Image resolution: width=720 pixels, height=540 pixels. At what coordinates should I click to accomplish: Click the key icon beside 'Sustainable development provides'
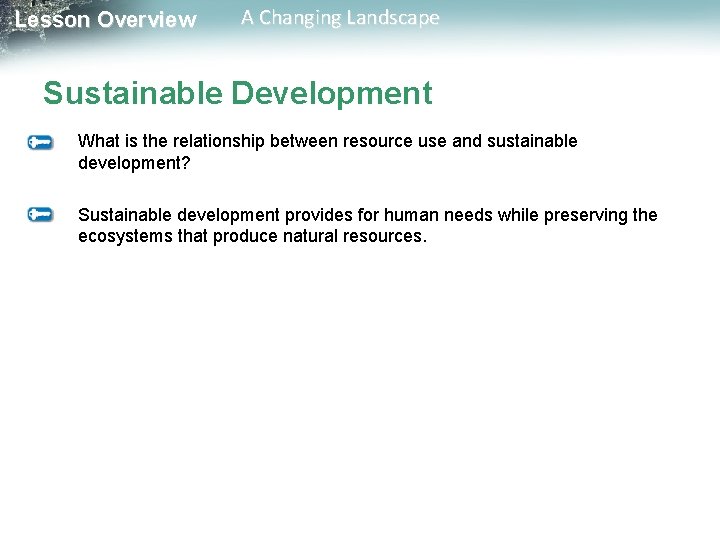point(40,214)
